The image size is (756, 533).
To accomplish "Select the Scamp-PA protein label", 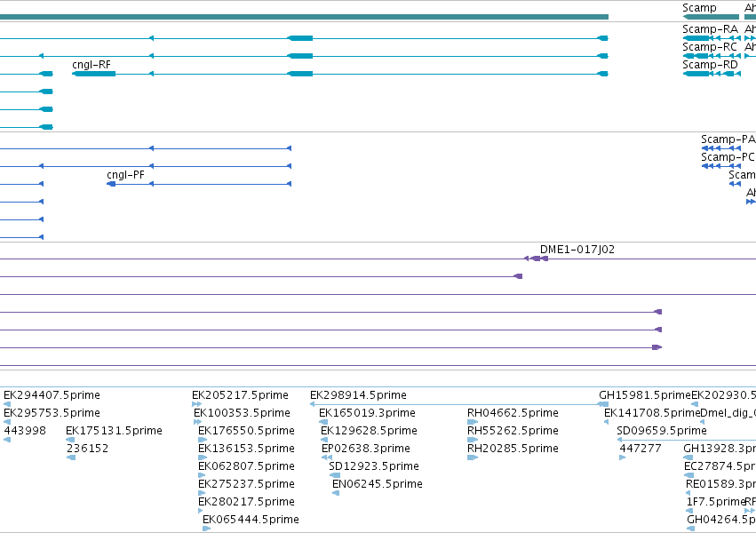I will click(x=728, y=139).
